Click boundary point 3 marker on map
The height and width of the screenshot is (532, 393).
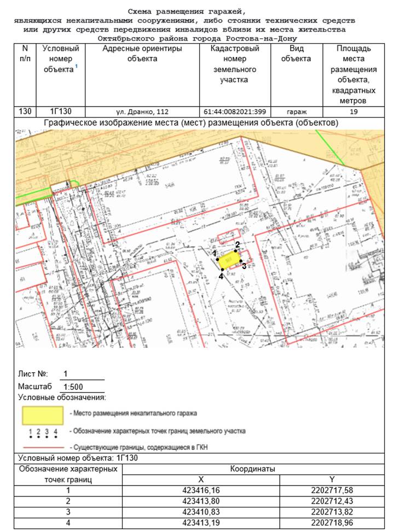pos(241,261)
